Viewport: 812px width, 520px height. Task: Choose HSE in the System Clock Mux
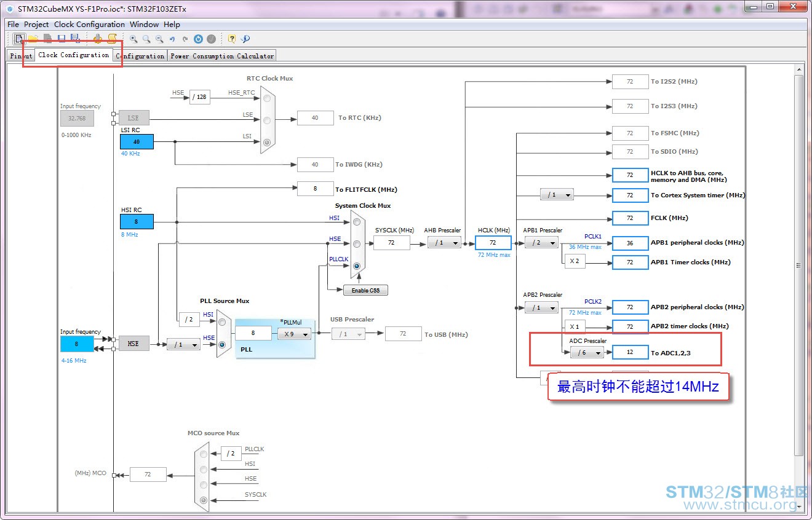(357, 244)
